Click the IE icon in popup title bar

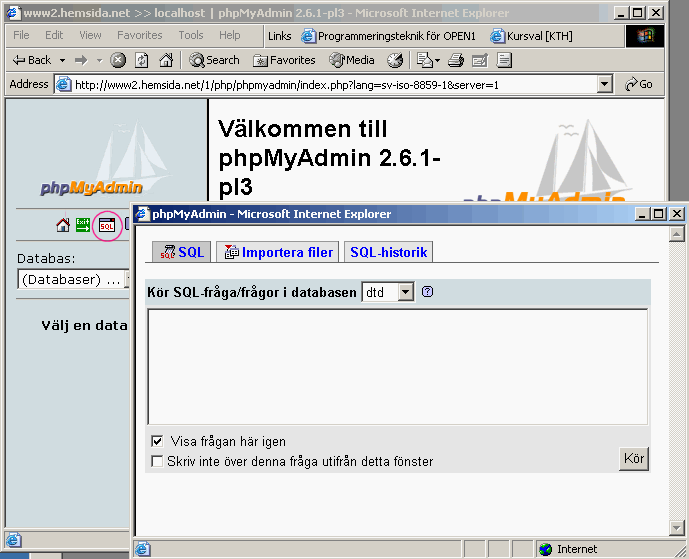click(142, 214)
